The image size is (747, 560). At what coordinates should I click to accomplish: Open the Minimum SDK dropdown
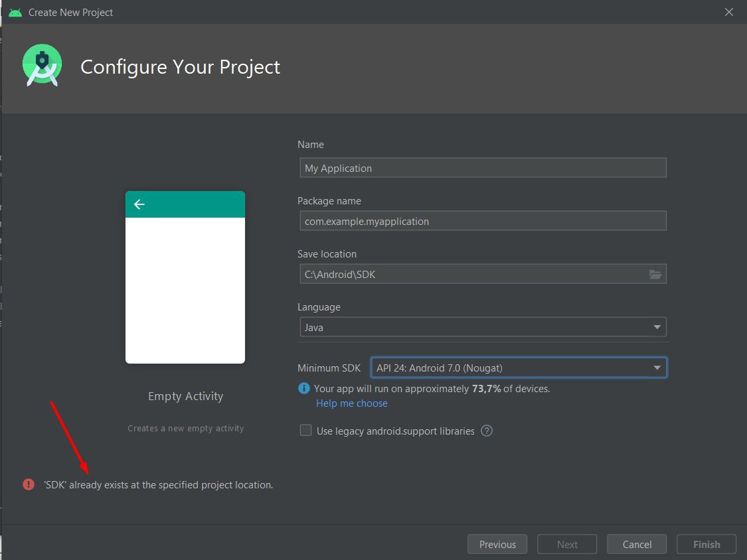[519, 368]
